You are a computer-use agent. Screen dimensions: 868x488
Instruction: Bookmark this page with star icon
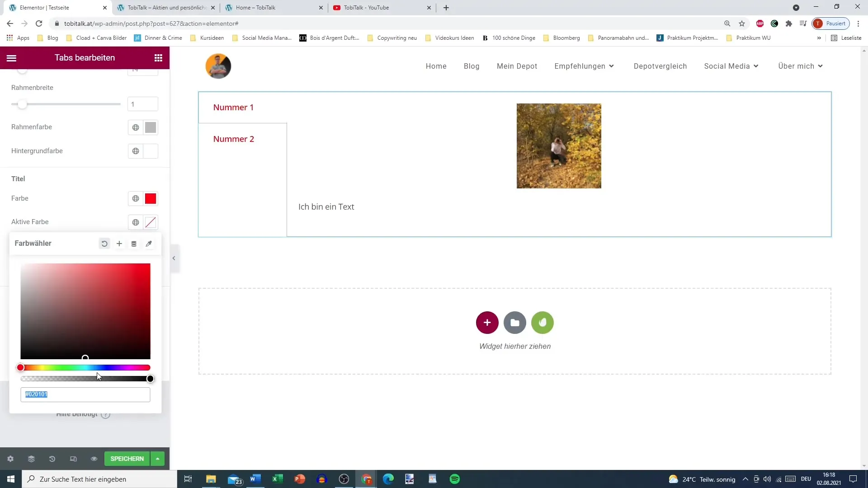(x=742, y=23)
